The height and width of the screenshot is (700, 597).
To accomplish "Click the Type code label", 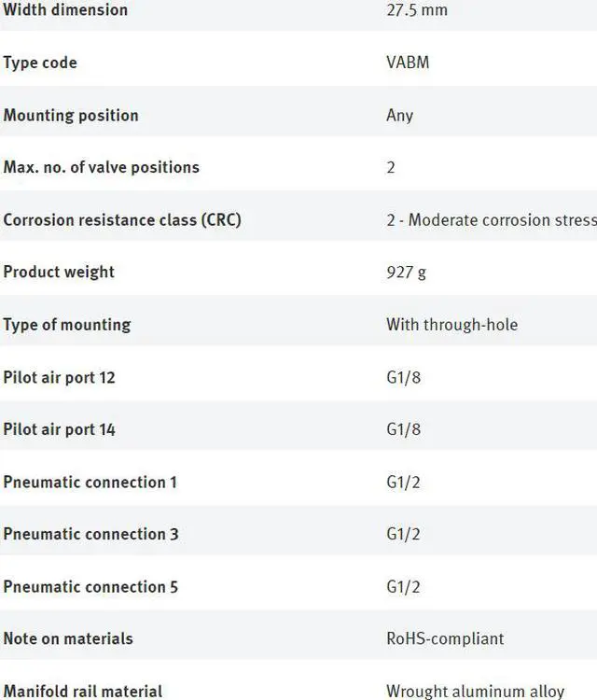I will pos(40,63).
